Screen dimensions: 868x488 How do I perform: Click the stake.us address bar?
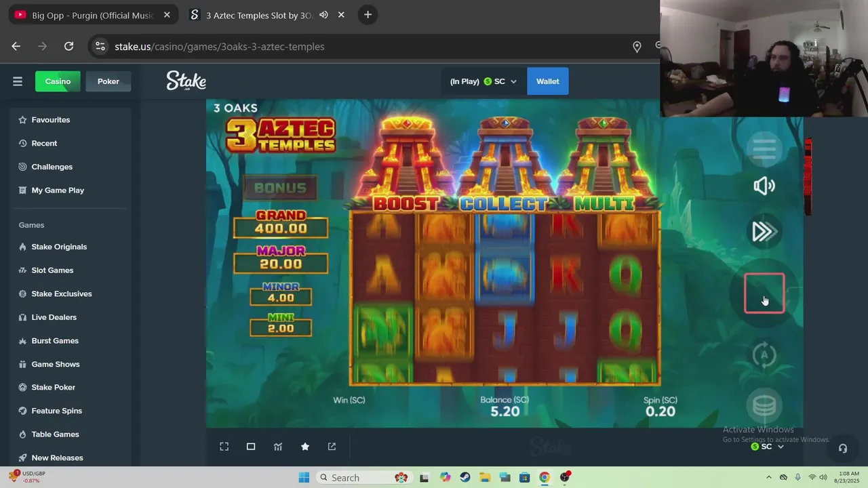(x=220, y=47)
